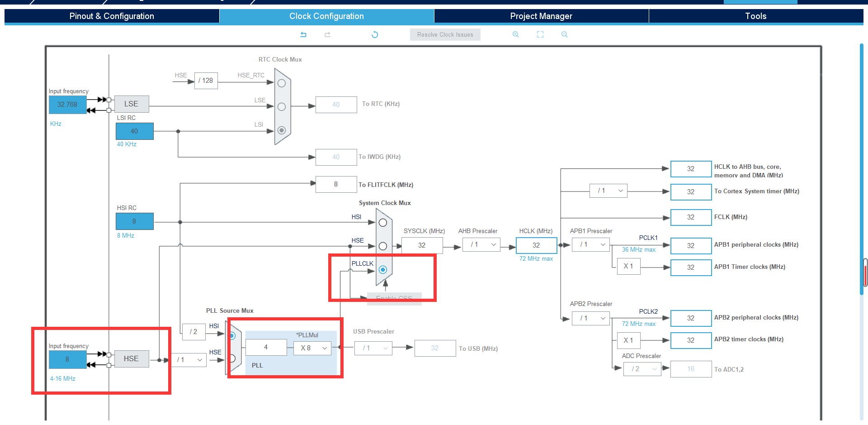
Task: Select HSI input in PLL Source Mux
Action: pos(232,336)
